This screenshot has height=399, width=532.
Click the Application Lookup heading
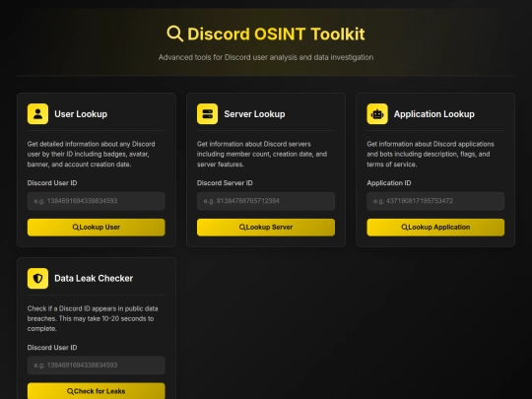click(434, 114)
